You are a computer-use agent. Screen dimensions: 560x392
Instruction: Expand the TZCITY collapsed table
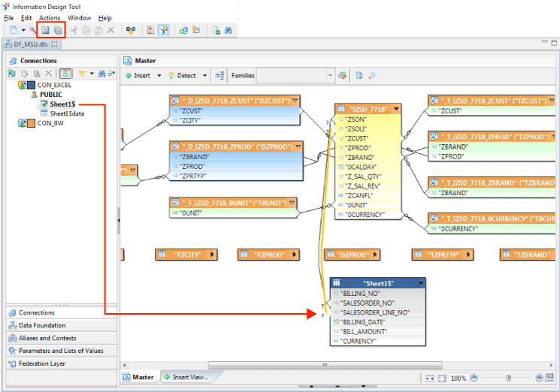(212, 255)
